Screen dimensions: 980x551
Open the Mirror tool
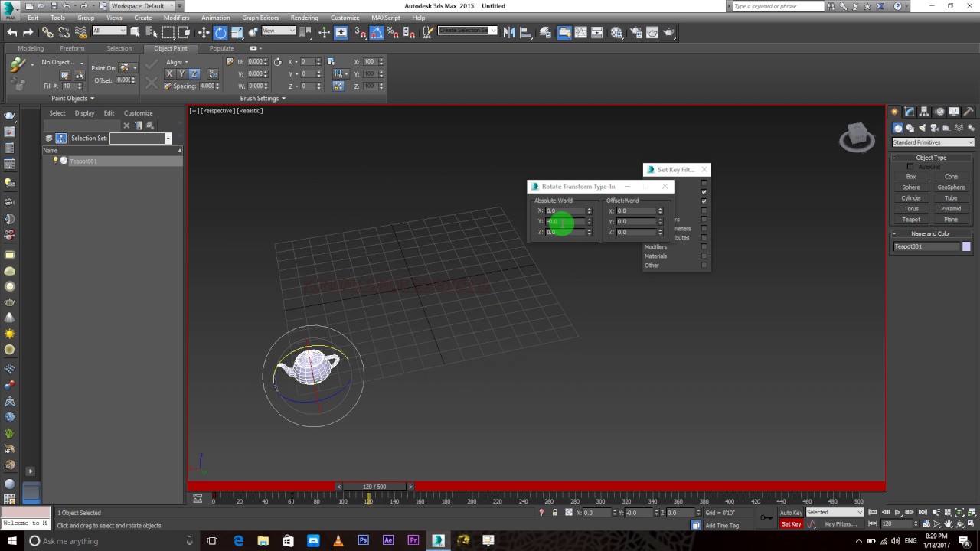(x=510, y=32)
